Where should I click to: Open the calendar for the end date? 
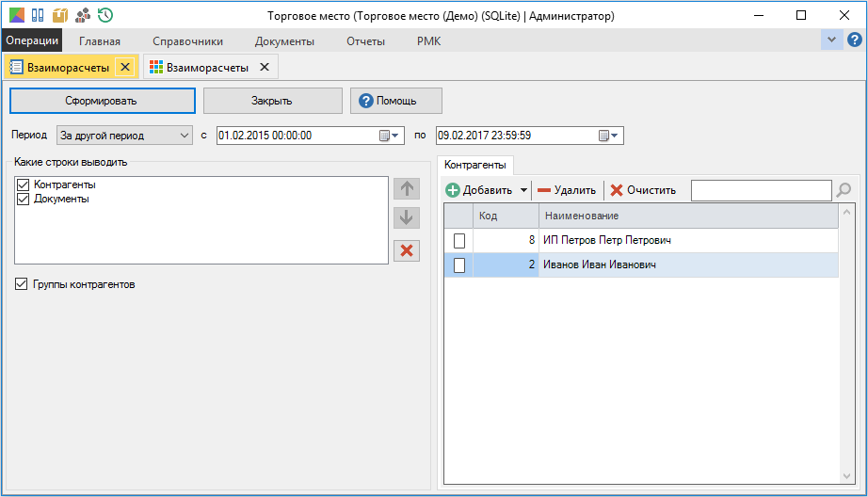pyautogui.click(x=608, y=136)
